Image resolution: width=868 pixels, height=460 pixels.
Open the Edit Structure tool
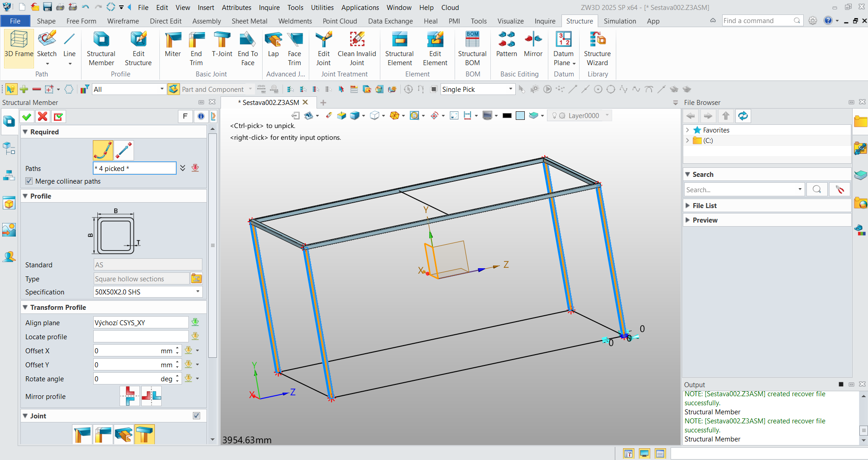pos(138,48)
